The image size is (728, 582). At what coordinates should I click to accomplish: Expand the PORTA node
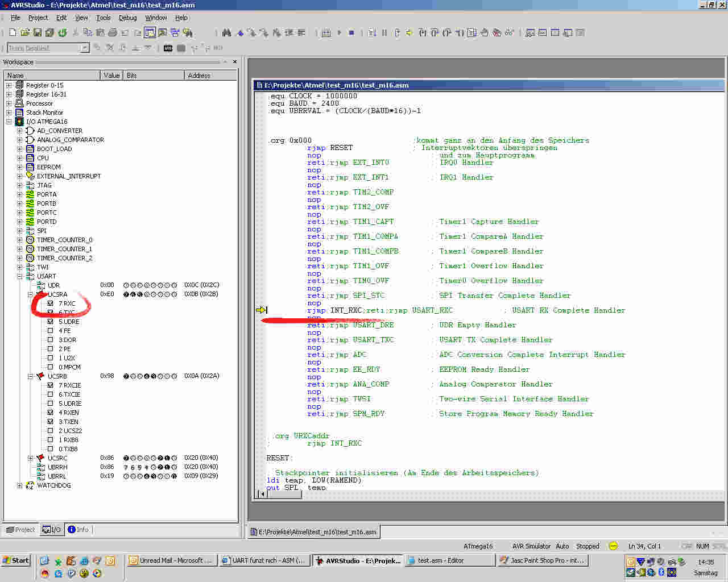(19, 194)
